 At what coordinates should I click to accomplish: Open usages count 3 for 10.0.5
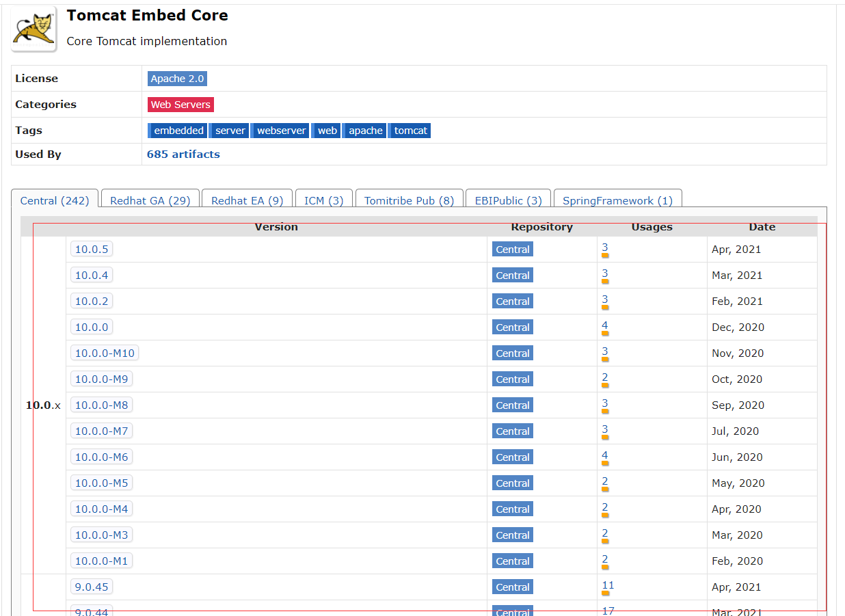[x=605, y=247]
